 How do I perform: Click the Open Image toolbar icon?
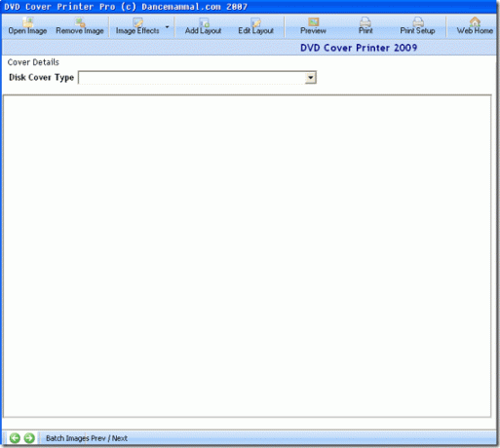27,26
